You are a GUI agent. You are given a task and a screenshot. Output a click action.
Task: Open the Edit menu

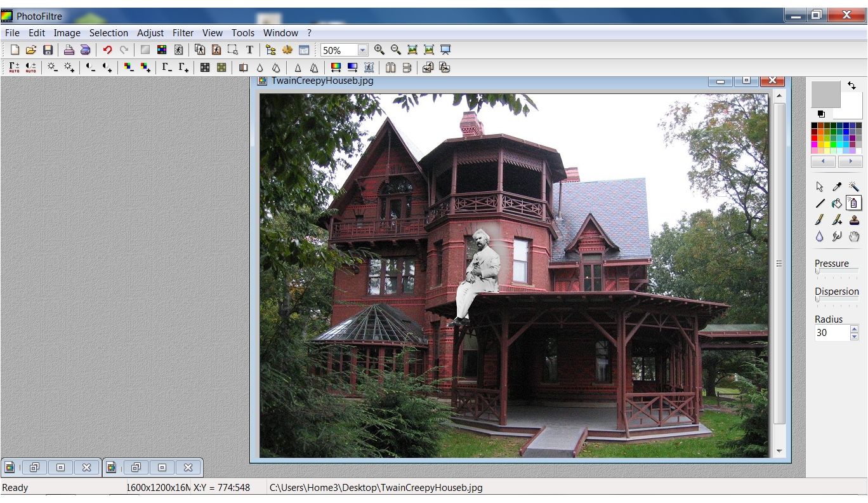[37, 33]
